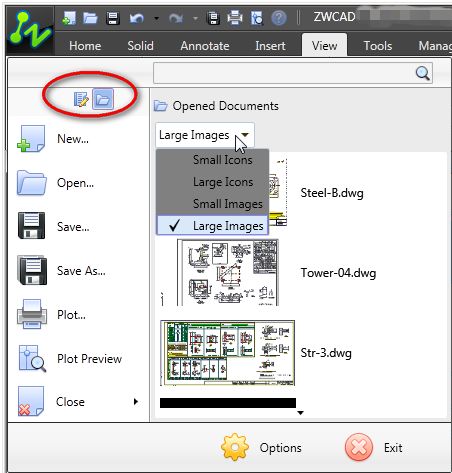Screen dimensions: 452x473
Task: Click the Plot printer icon in quick access toolbar
Action: [x=235, y=18]
